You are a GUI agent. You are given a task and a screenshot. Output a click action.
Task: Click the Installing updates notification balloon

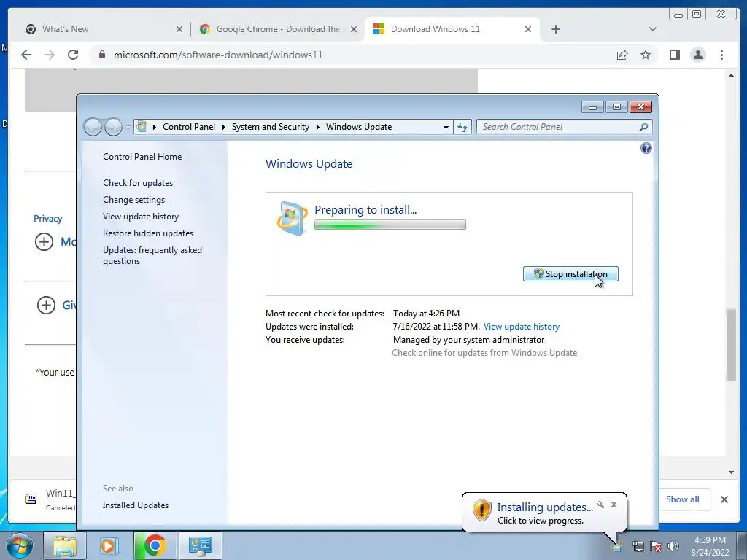(544, 513)
